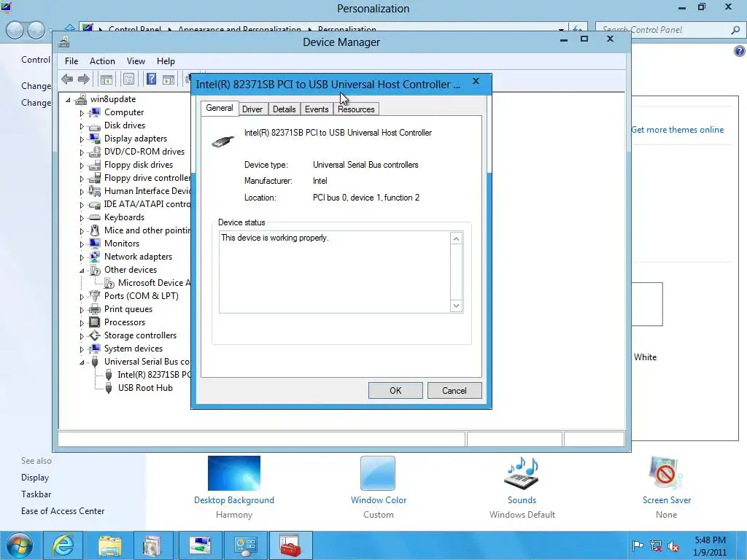Screen dimensions: 747x560
Task: Click Device status scrollbar up arrow
Action: [456, 238]
